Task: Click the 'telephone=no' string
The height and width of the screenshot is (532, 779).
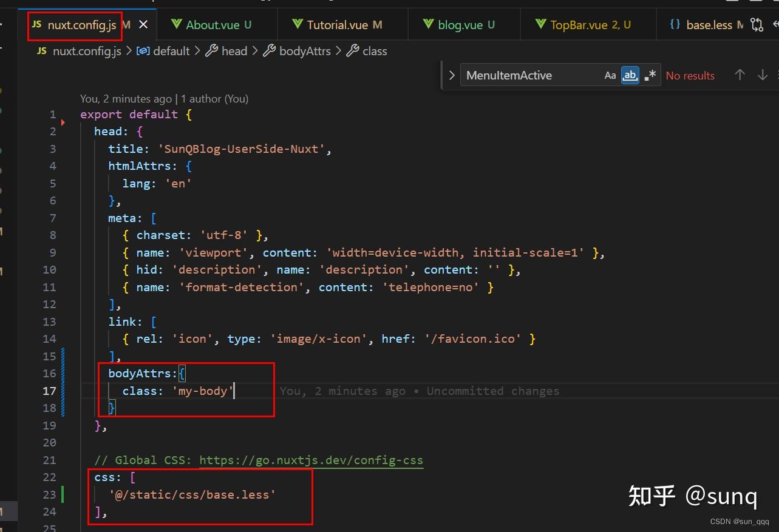Action: [x=430, y=287]
